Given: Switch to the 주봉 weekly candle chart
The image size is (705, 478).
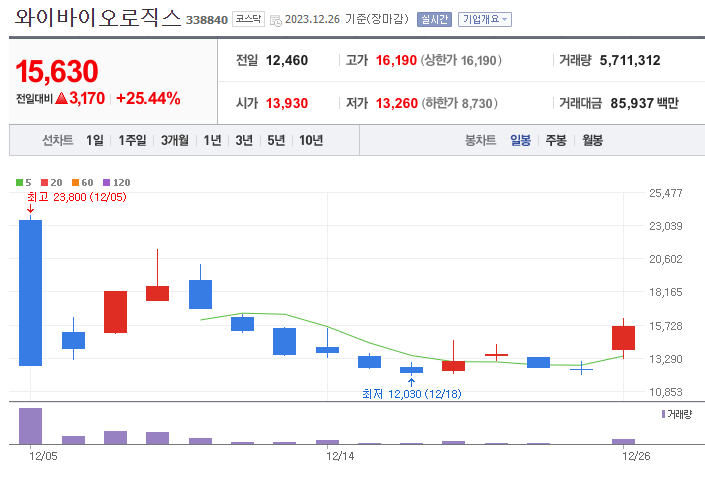Looking at the screenshot, I should (x=556, y=140).
